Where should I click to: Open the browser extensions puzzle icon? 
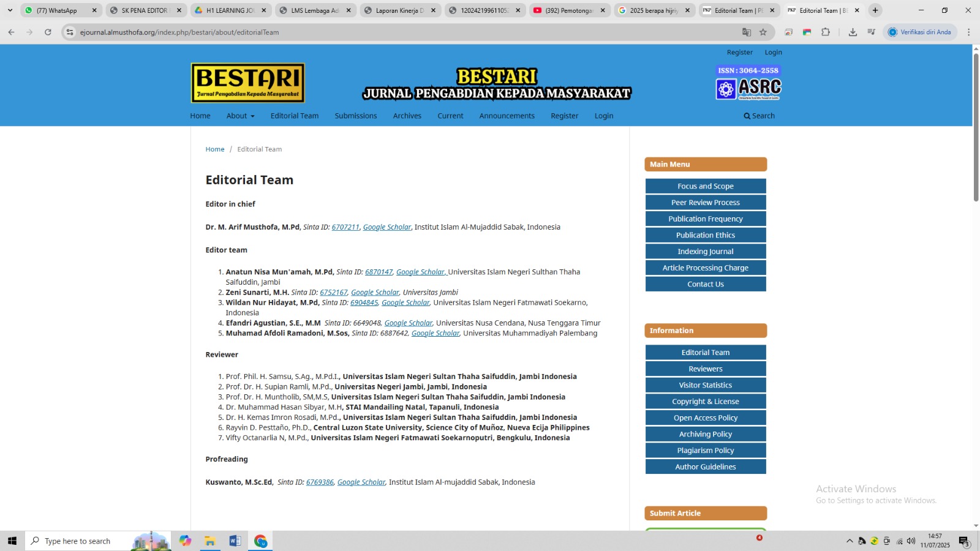tap(826, 32)
